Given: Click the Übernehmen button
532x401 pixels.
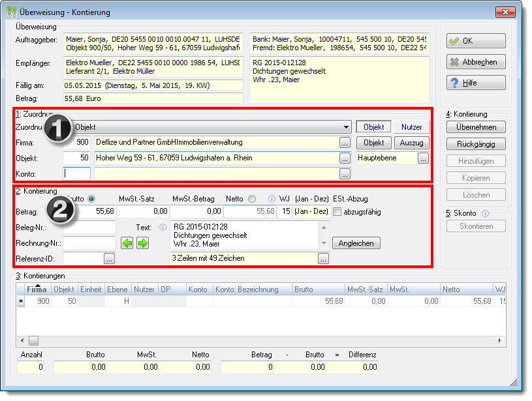Looking at the screenshot, I should pyautogui.click(x=476, y=127).
